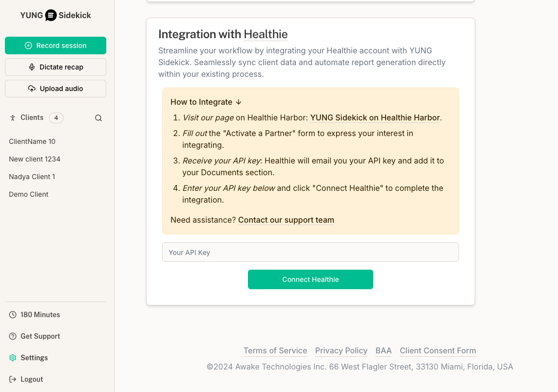Open ClientName 10 from client list
The image size is (558, 392).
[32, 141]
